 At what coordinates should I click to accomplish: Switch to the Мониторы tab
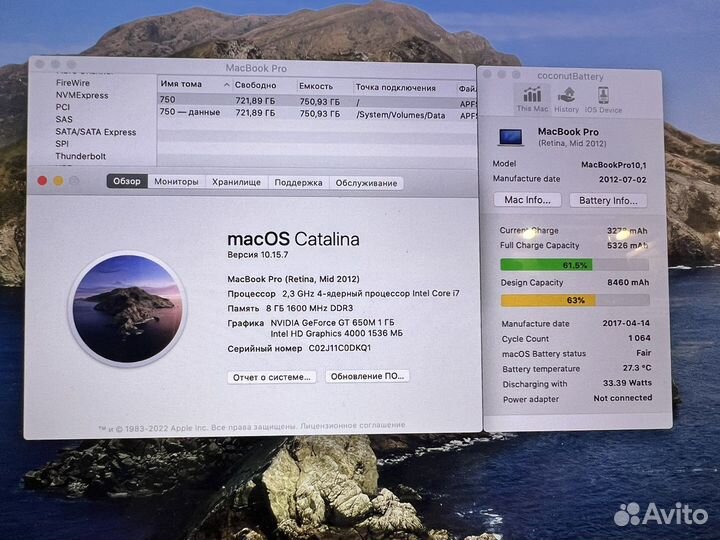(176, 182)
